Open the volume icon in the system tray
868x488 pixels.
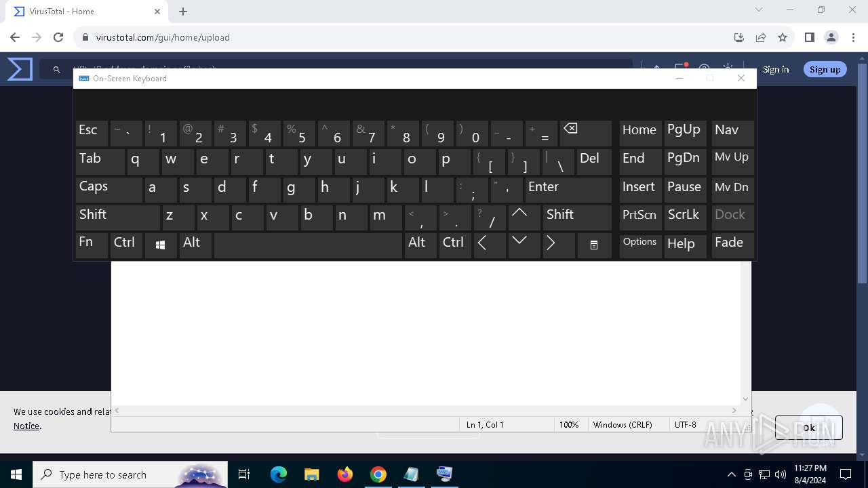click(x=780, y=474)
